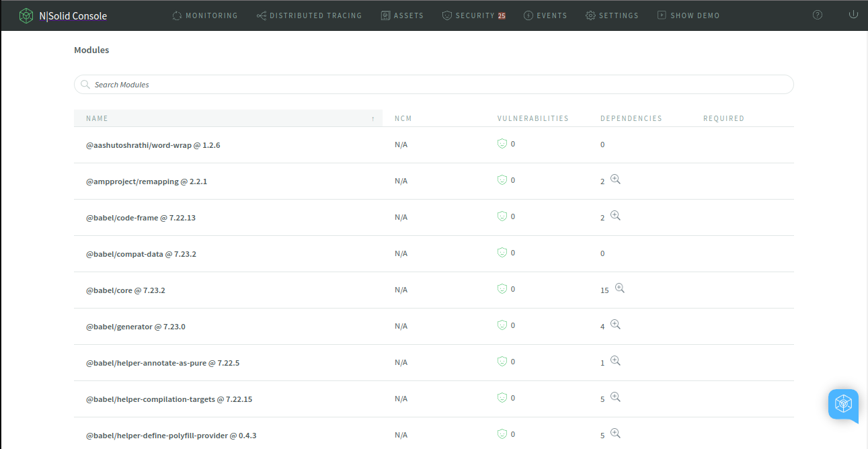
Task: Click vulnerability shield for @babel/helper-define-polyfill-provider
Action: [x=502, y=434]
